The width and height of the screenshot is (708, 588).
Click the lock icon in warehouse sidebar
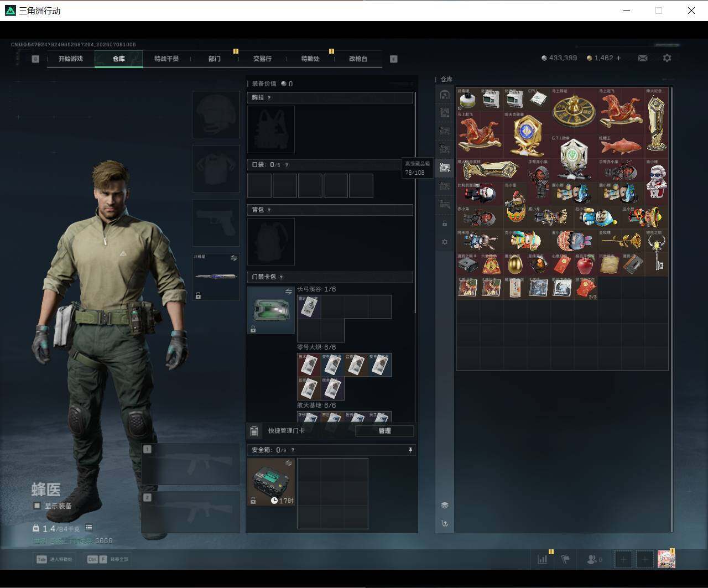pyautogui.click(x=445, y=223)
